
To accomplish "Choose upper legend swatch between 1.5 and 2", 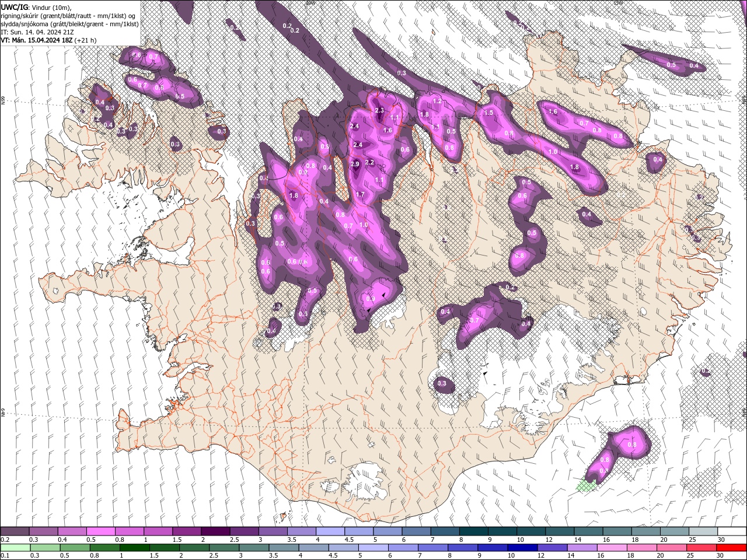I will tap(187, 531).
